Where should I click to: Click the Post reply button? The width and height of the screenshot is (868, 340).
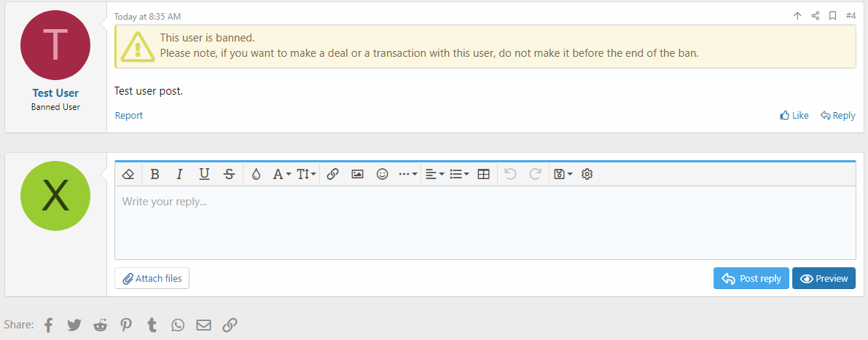[751, 278]
